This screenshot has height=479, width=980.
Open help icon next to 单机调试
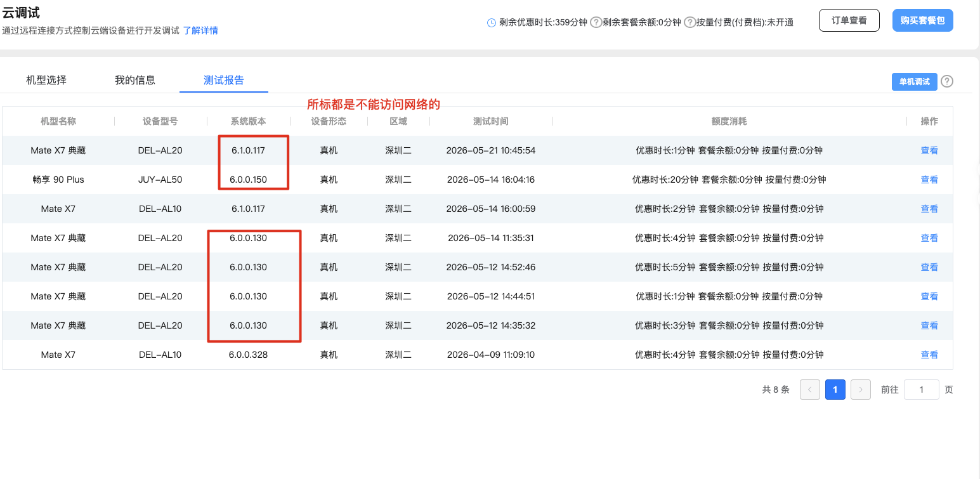[947, 81]
